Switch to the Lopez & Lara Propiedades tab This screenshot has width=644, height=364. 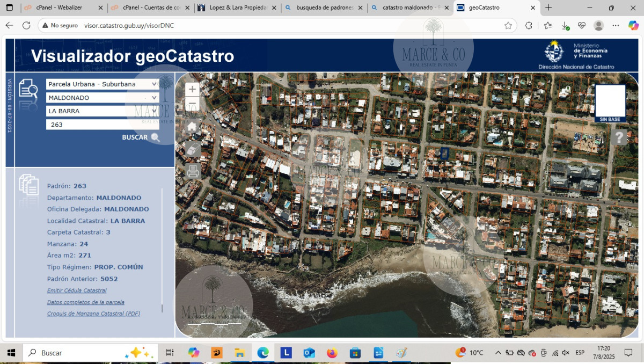[237, 8]
